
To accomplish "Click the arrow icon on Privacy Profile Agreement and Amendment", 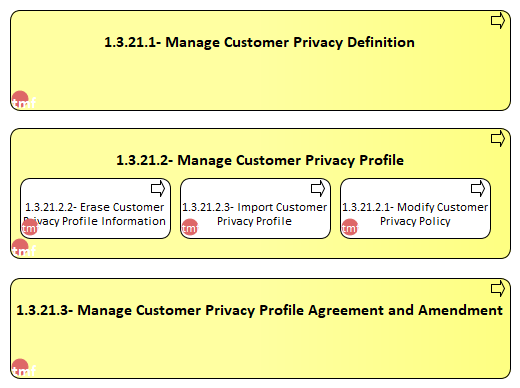I will [498, 289].
